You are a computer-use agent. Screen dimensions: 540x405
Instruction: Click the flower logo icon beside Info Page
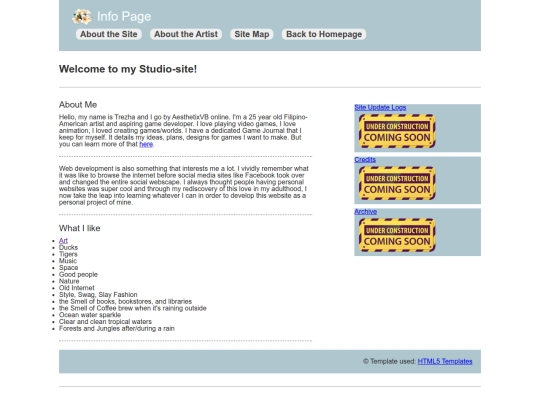[82, 17]
